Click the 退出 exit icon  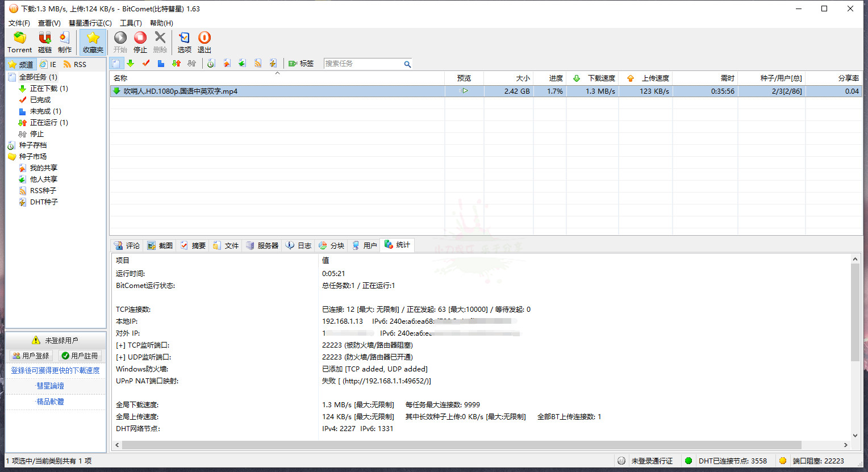pos(205,43)
